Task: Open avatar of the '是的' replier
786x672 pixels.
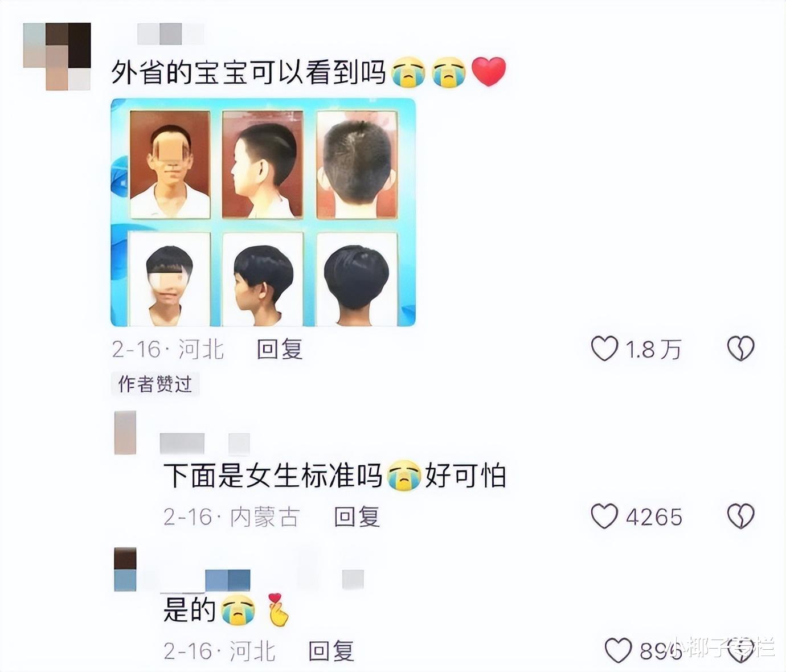Action: coord(125,569)
